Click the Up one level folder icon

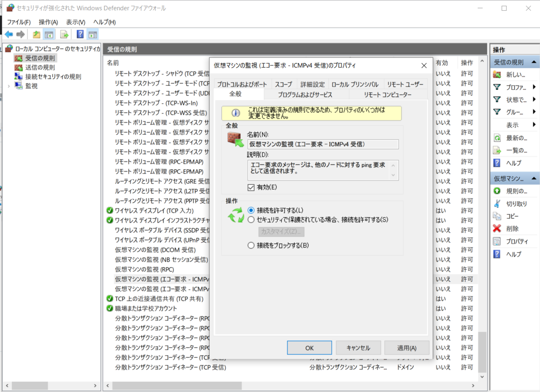[36, 34]
